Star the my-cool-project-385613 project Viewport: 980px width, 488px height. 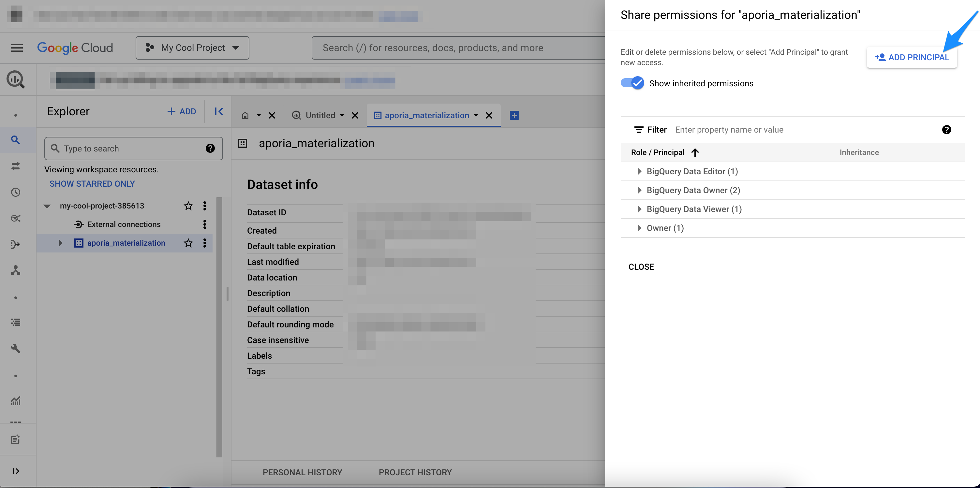(x=188, y=206)
